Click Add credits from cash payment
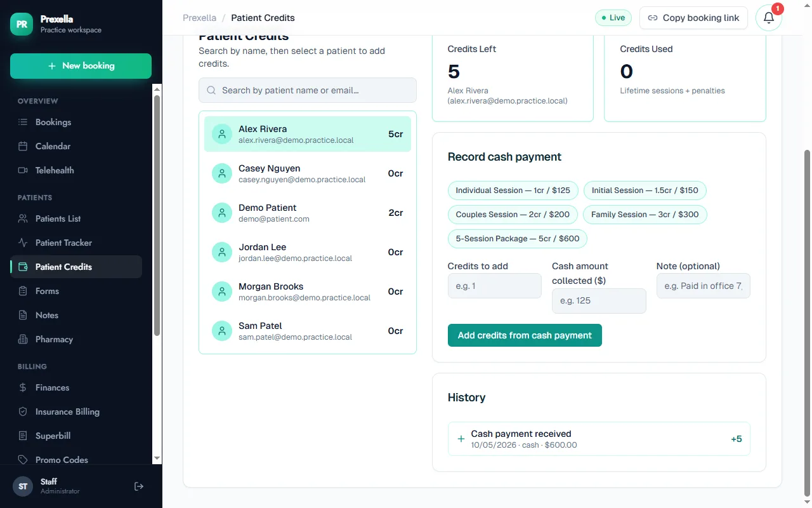The height and width of the screenshot is (508, 812). click(x=525, y=335)
